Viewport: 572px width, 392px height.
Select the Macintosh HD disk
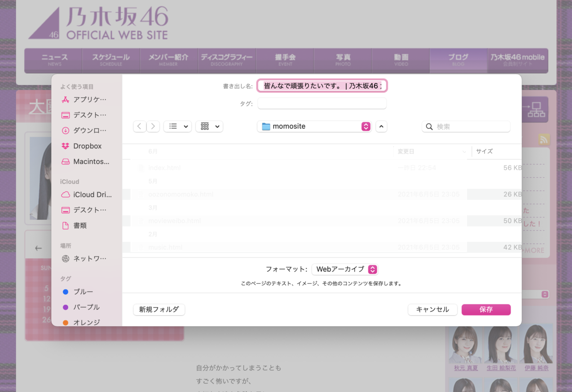(x=86, y=162)
